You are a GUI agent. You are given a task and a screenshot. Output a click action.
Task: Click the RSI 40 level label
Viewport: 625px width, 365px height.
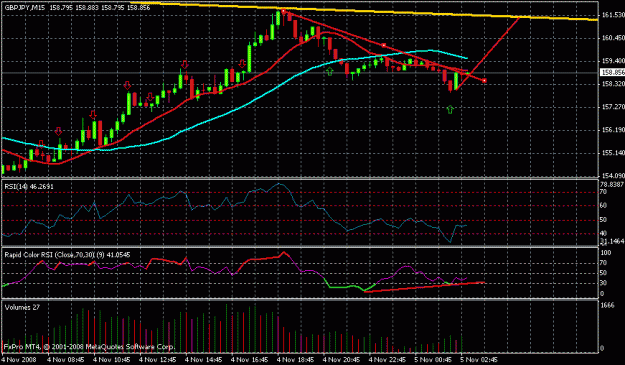click(604, 234)
